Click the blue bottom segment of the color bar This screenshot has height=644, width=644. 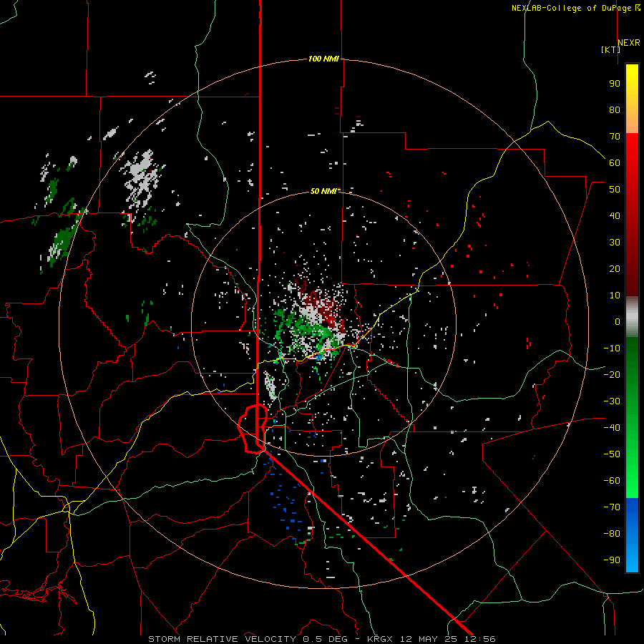632,535
